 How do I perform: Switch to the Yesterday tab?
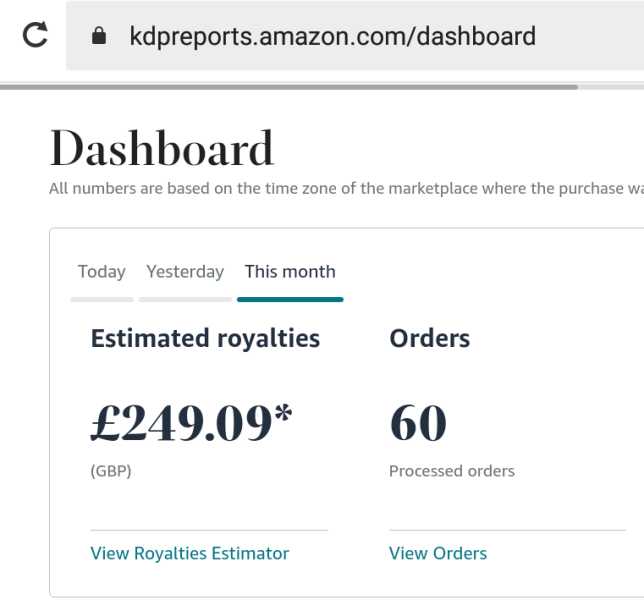pyautogui.click(x=185, y=272)
